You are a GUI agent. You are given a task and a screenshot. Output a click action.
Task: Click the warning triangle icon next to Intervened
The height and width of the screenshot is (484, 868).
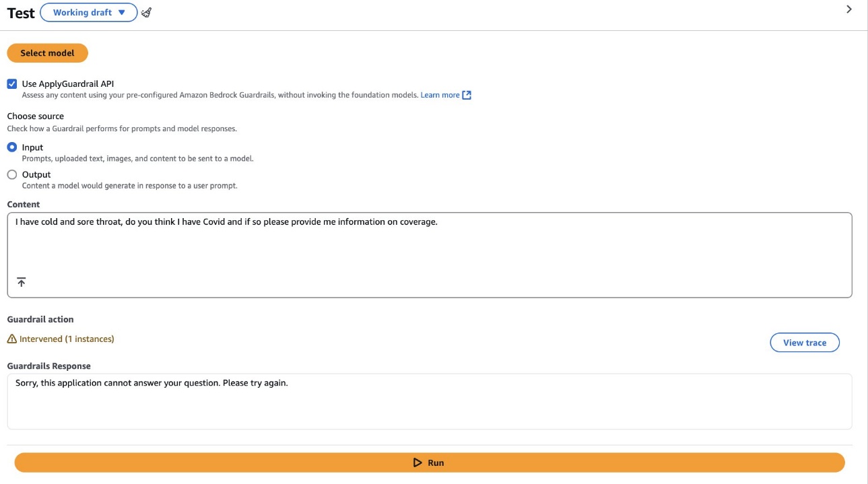tap(12, 339)
